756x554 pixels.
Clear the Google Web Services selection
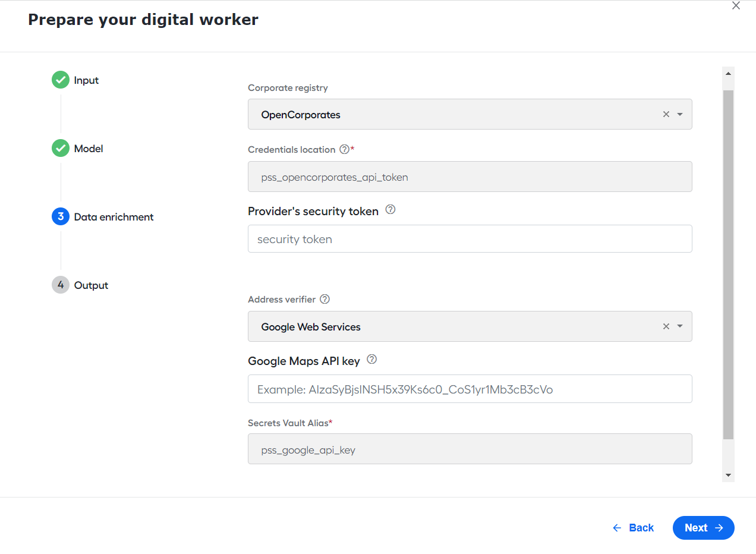pos(666,326)
